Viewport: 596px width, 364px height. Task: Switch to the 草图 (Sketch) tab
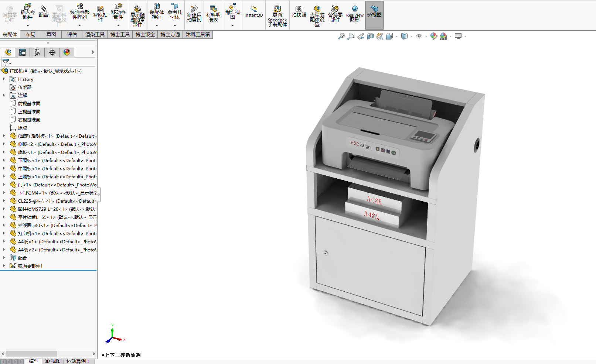51,34
